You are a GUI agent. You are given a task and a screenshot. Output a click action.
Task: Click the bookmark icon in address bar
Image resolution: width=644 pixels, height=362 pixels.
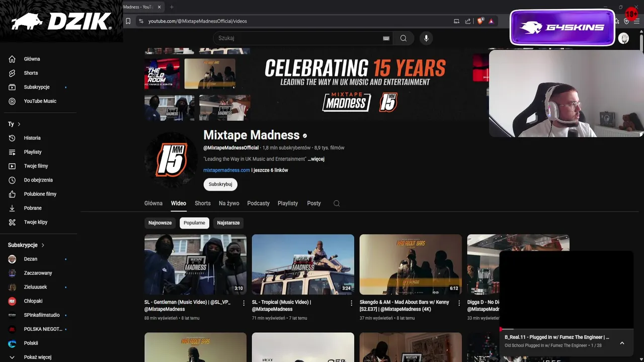click(x=128, y=21)
